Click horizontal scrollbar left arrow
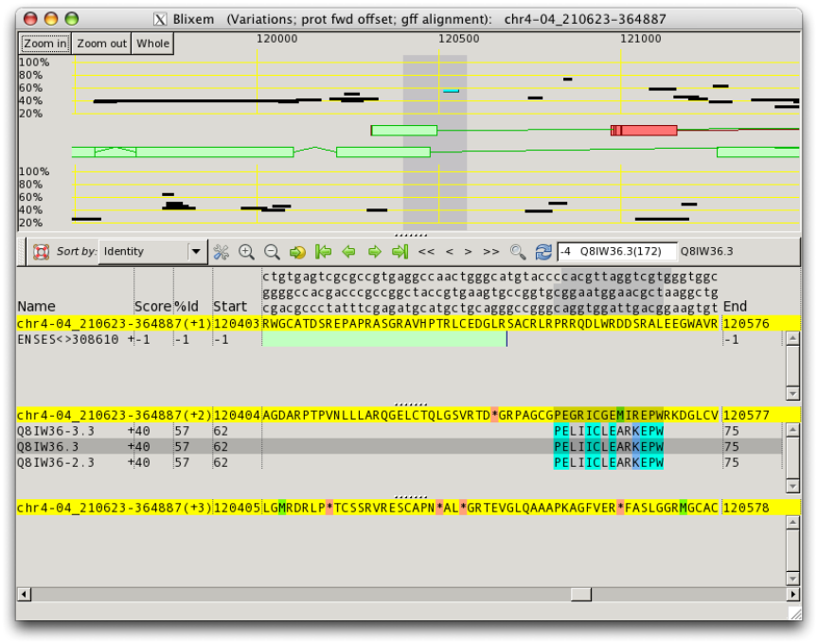The height and width of the screenshot is (644, 818). point(24,594)
